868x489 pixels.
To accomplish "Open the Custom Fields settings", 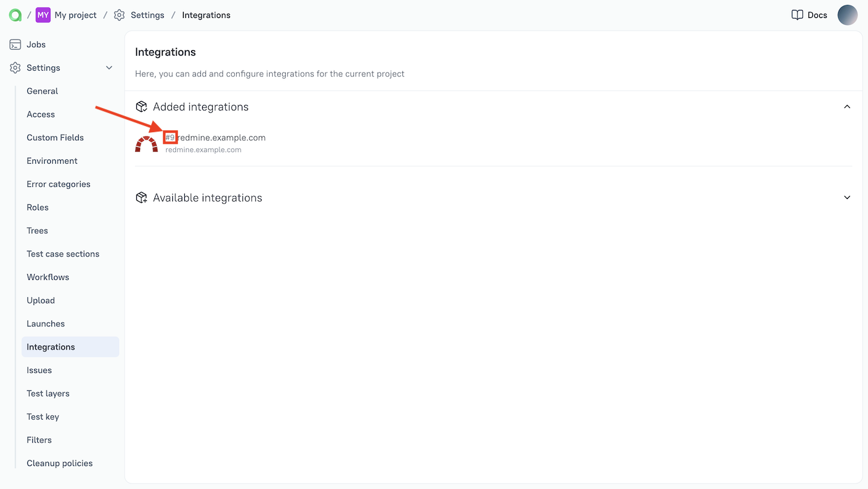I will [55, 137].
